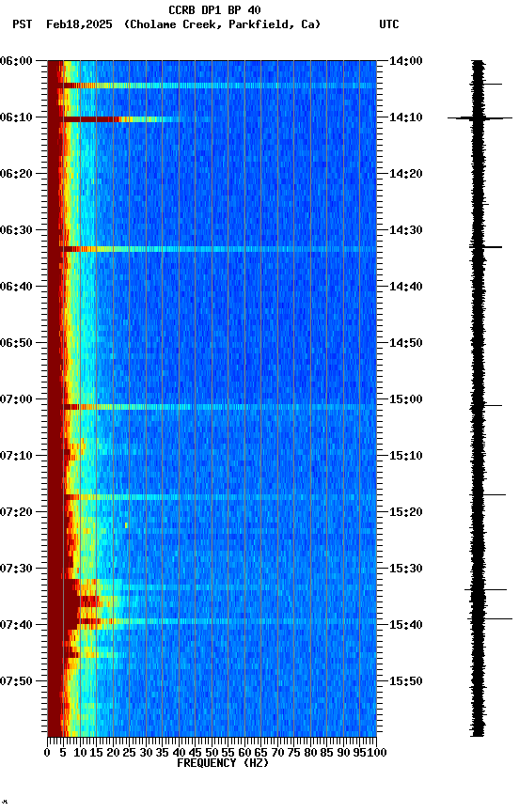Click the strong spectrogram event band at 06:10

(x=121, y=119)
